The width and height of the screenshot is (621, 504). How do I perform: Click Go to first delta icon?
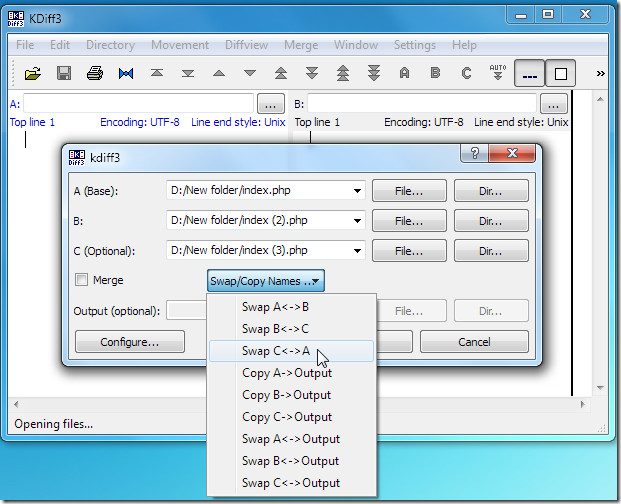point(157,73)
